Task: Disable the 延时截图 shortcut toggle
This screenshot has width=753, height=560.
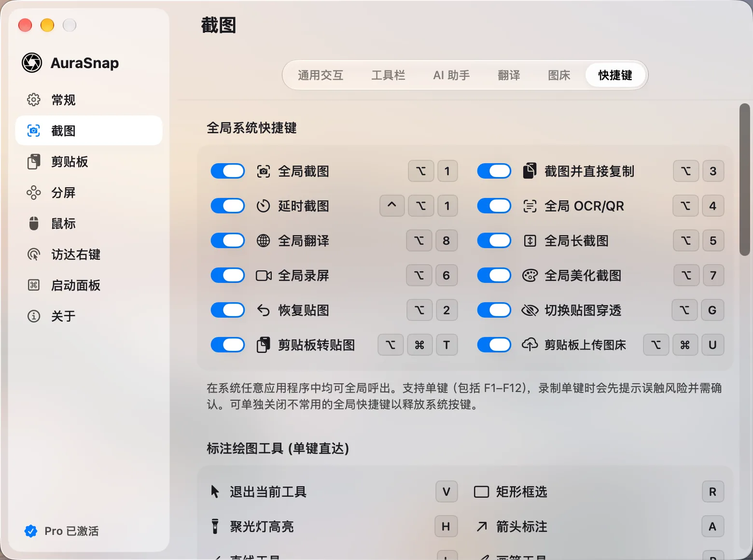Action: point(228,206)
